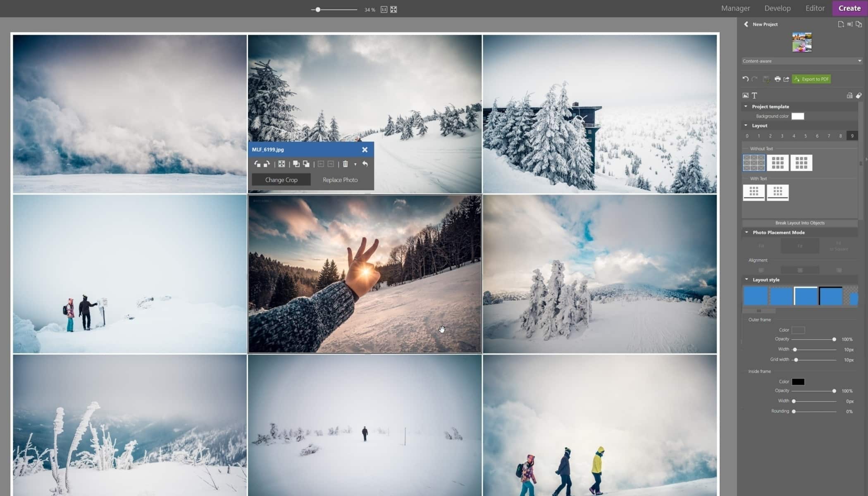Click the Outer frame color swatch
Image resolution: width=868 pixels, height=496 pixels.
click(x=798, y=330)
